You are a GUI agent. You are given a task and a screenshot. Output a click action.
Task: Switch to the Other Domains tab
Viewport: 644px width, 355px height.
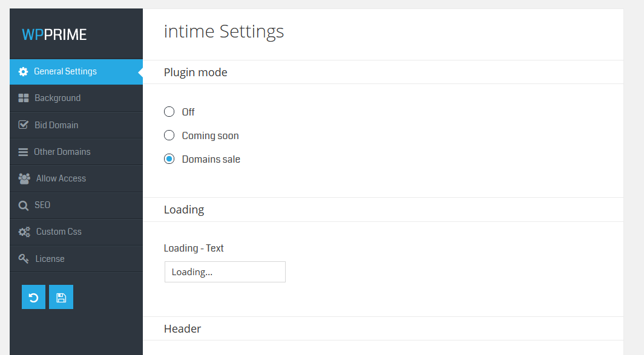62,152
